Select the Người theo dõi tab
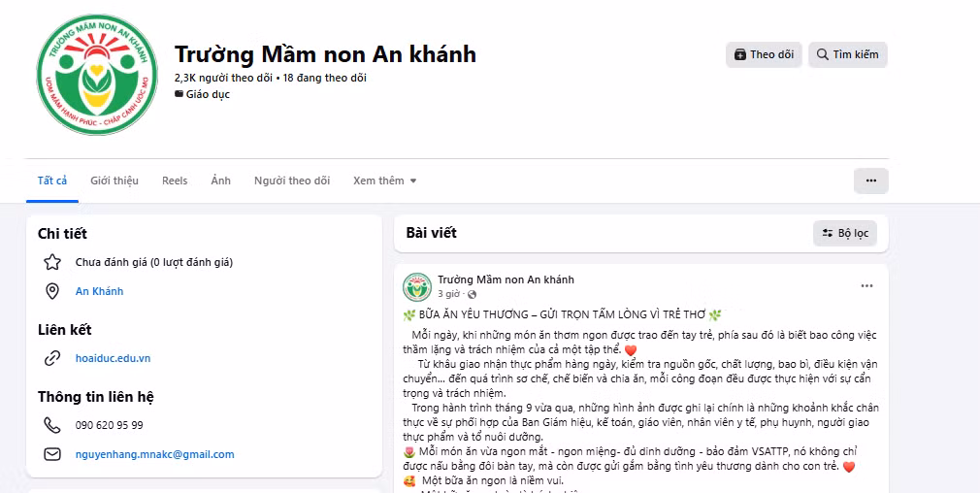The image size is (980, 493). tap(292, 181)
